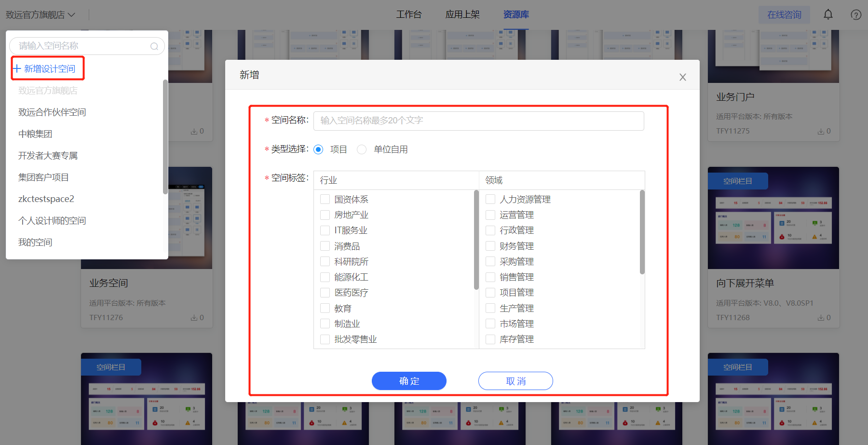The height and width of the screenshot is (445, 868).
Task: Select 开发者大赛专属 in space list
Action: (48, 156)
